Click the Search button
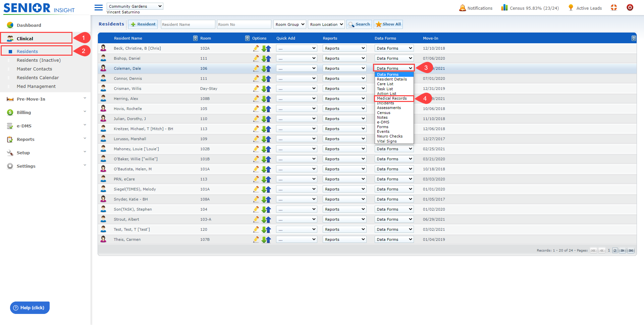This screenshot has height=325, width=644. pyautogui.click(x=359, y=24)
